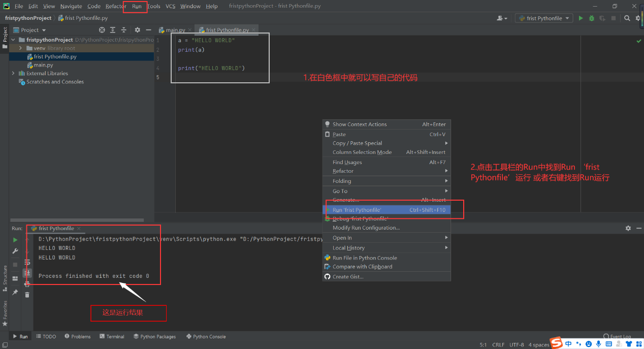Open the Code menu
This screenshot has width=644, height=349.
tap(94, 6)
